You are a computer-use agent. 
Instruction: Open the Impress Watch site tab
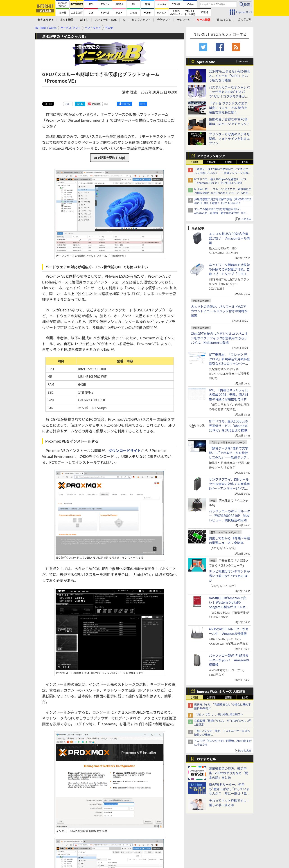[x=63, y=4]
